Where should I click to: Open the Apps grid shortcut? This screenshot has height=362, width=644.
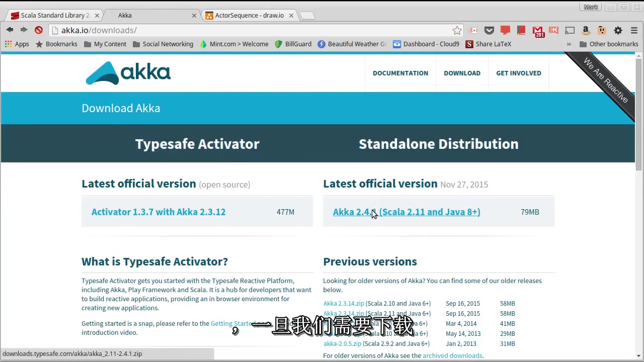[x=17, y=44]
